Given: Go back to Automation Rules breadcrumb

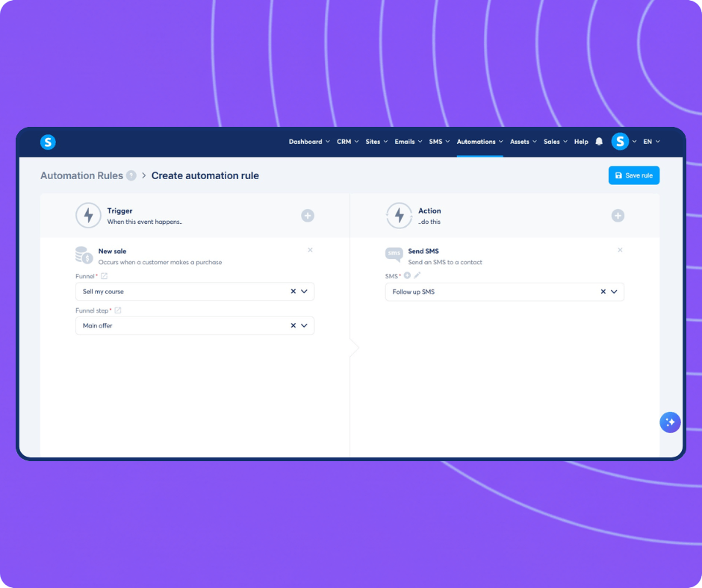Looking at the screenshot, I should (81, 175).
